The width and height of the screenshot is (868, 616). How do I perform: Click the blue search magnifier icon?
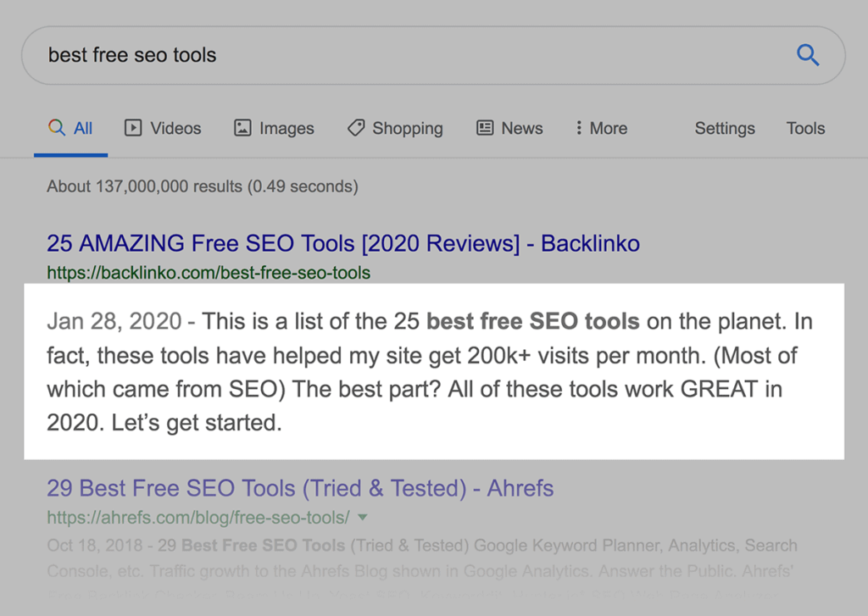click(x=808, y=56)
